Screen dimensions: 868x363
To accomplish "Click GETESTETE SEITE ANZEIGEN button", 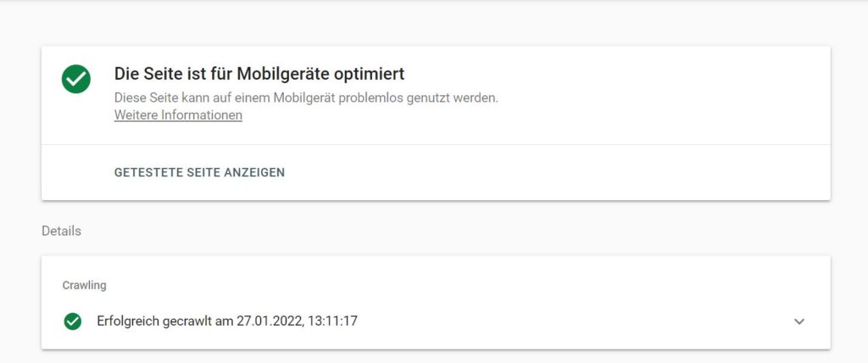I will [199, 172].
